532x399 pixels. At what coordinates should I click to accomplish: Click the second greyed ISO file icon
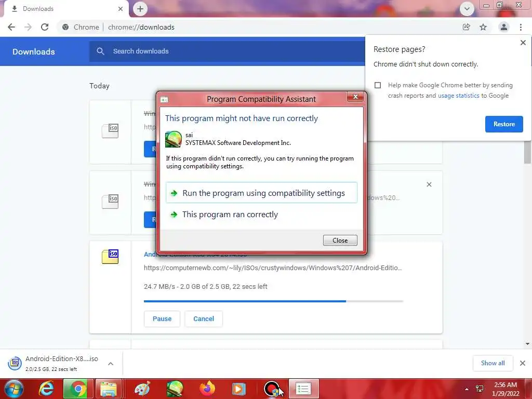coord(110,202)
